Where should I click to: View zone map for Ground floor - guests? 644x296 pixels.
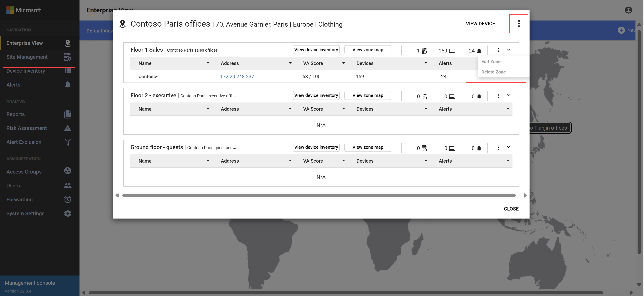pos(368,147)
